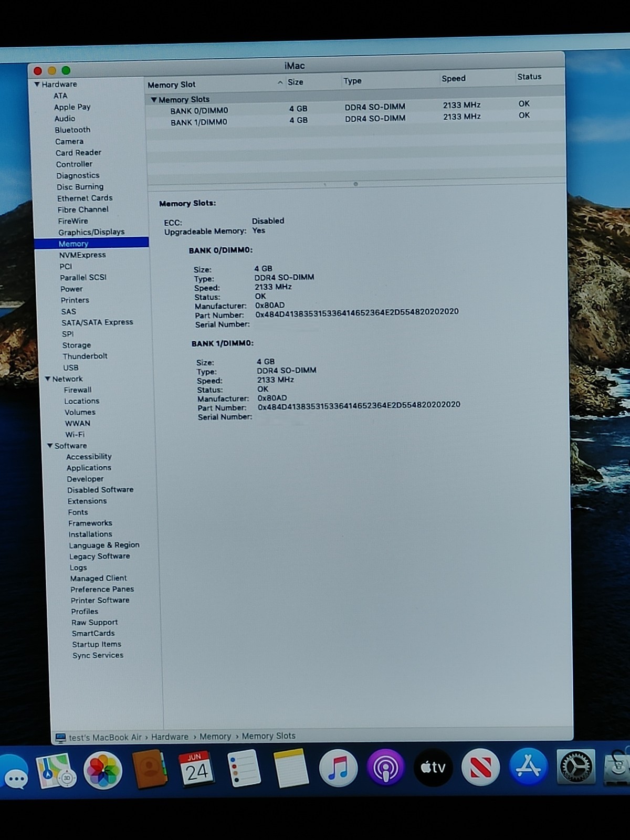Select Diagnostics in sidebar
The height and width of the screenshot is (840, 630).
(x=78, y=175)
